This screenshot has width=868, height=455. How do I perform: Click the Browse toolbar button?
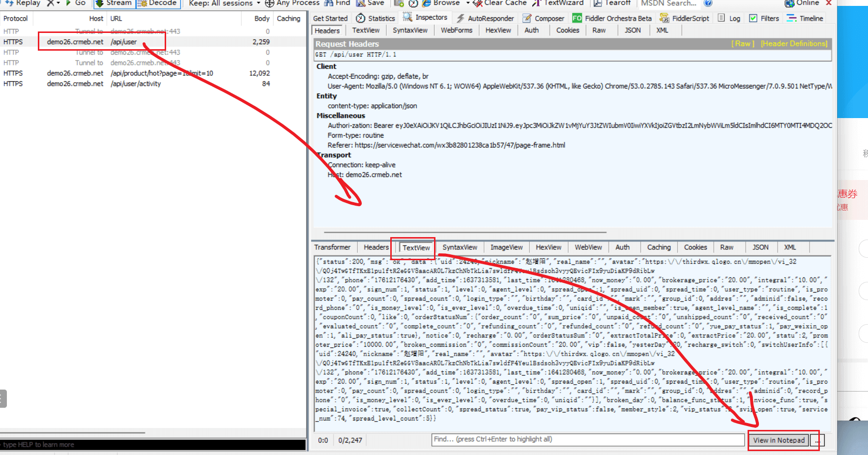[441, 3]
